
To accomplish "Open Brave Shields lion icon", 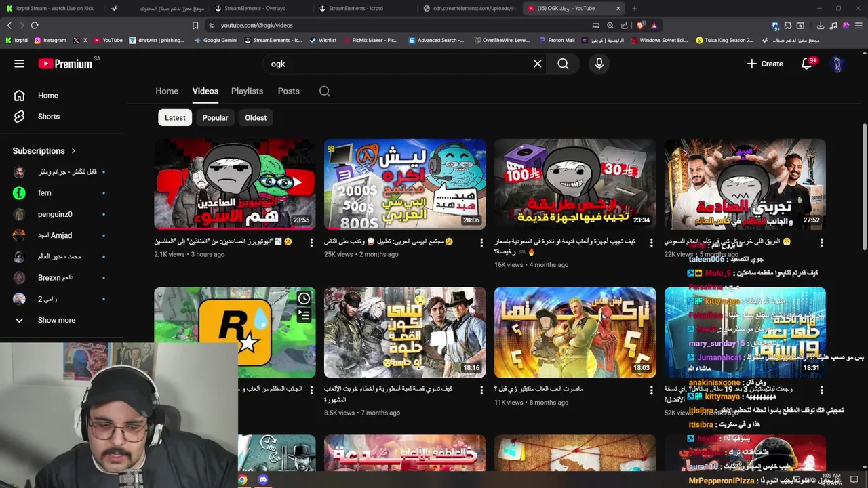I will pyautogui.click(x=641, y=25).
